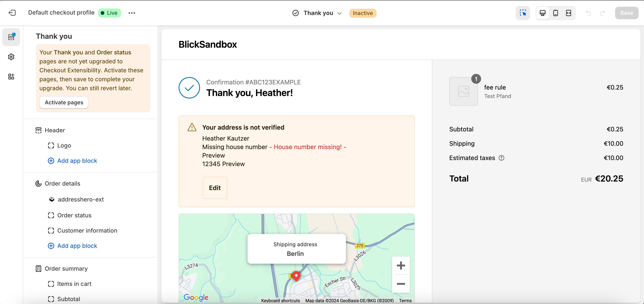644x304 pixels.
Task: Click the Activate pages button
Action: pos(64,102)
